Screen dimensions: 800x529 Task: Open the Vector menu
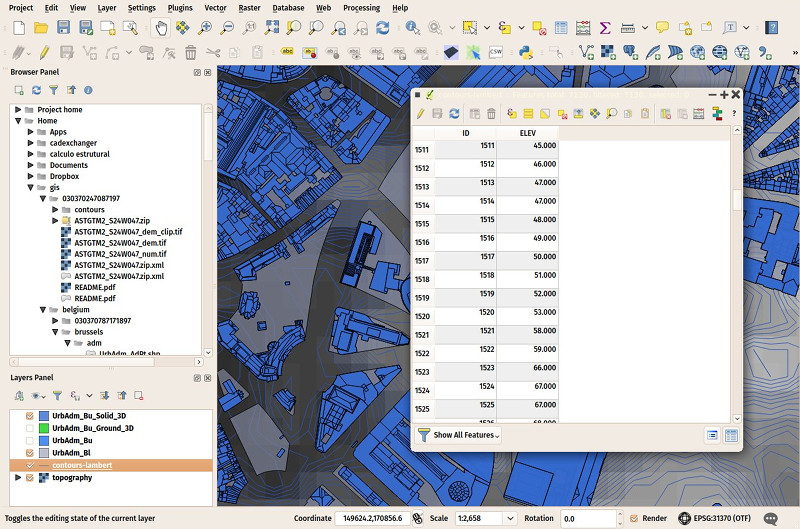pos(215,8)
